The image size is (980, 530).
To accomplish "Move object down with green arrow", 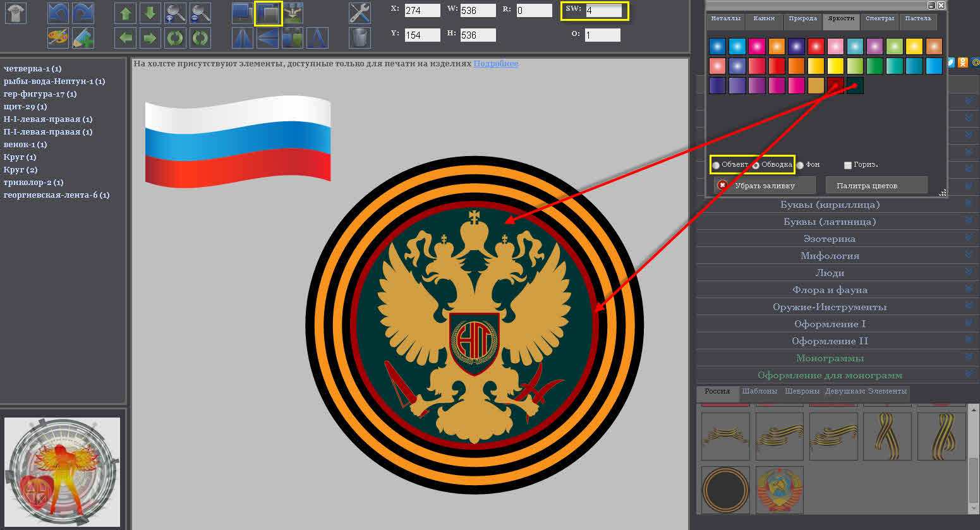I will [x=150, y=13].
